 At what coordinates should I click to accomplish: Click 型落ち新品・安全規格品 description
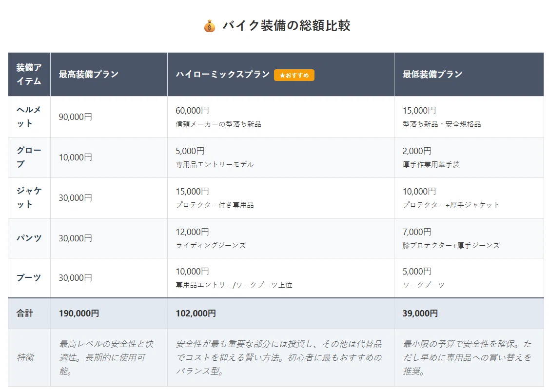[x=442, y=124]
